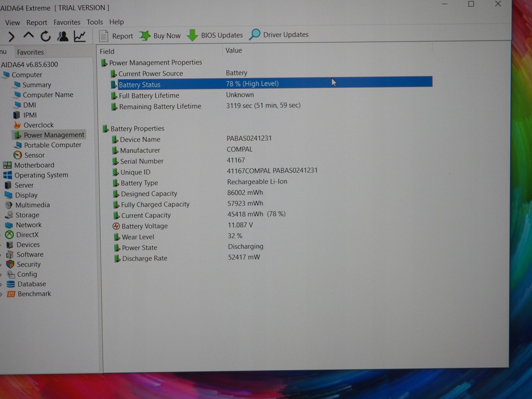Select the Sensor gauge icon
The image size is (532, 399).
pyautogui.click(x=18, y=155)
